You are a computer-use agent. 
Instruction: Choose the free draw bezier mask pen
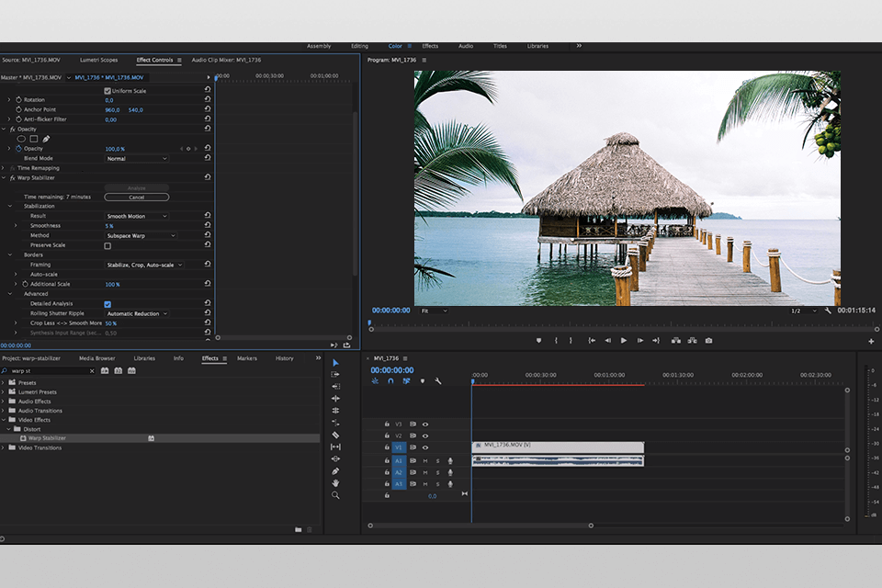[46, 139]
